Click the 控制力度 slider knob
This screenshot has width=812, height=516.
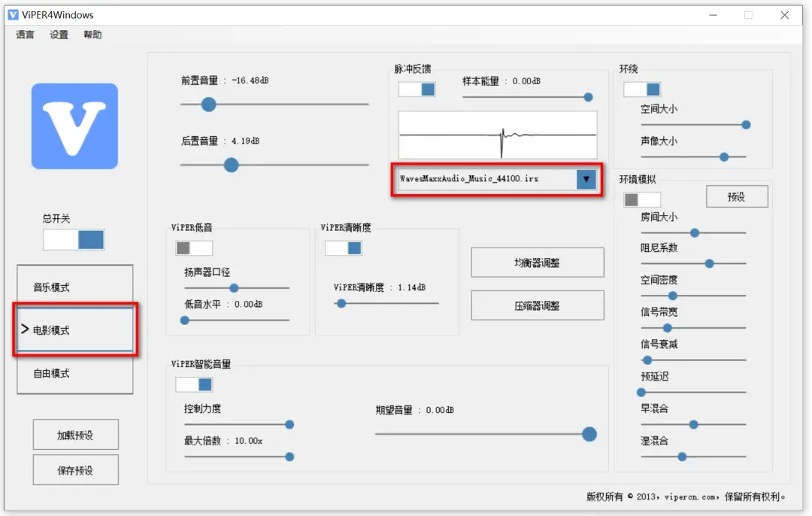pos(289,425)
